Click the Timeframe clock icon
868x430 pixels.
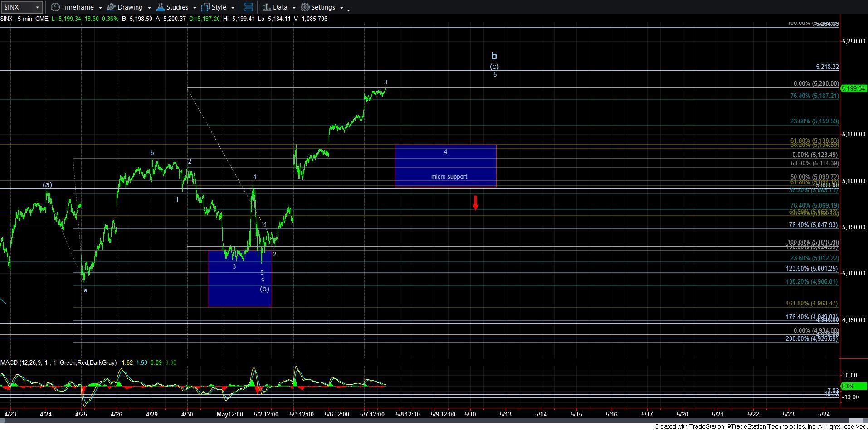55,7
